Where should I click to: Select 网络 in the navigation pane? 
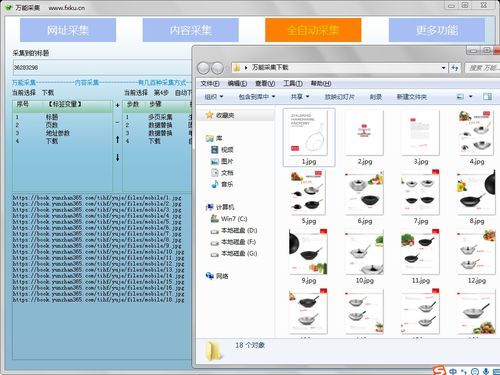click(217, 276)
